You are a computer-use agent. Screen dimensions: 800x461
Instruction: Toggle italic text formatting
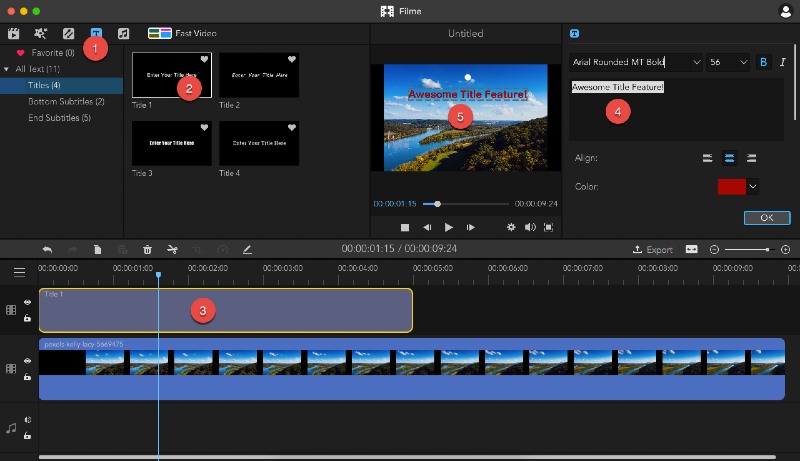tap(783, 62)
